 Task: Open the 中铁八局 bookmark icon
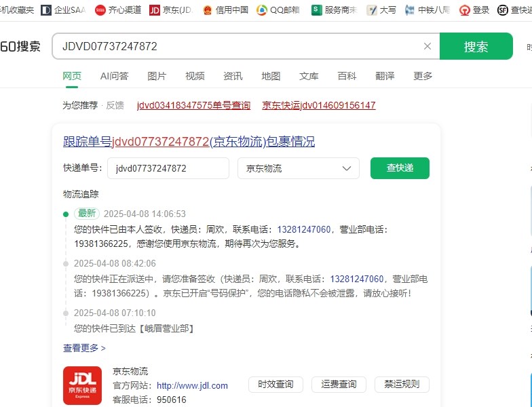point(410,10)
